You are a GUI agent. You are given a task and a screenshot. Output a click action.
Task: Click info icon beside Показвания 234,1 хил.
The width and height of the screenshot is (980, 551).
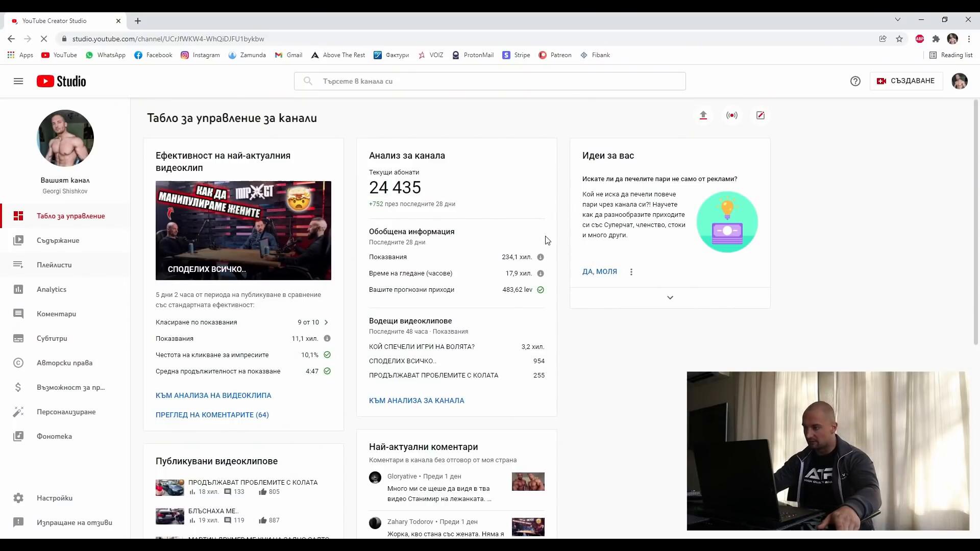pyautogui.click(x=541, y=257)
